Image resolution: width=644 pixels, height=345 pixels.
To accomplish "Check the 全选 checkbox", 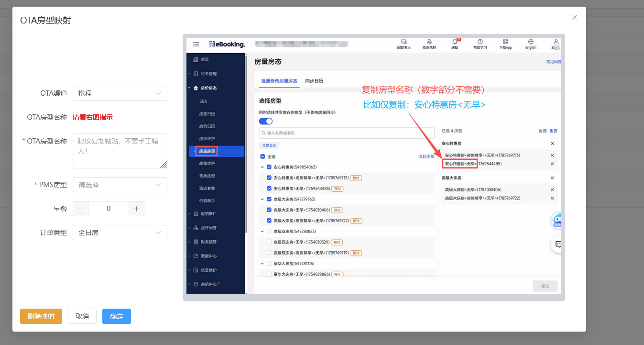I will pyautogui.click(x=262, y=156).
